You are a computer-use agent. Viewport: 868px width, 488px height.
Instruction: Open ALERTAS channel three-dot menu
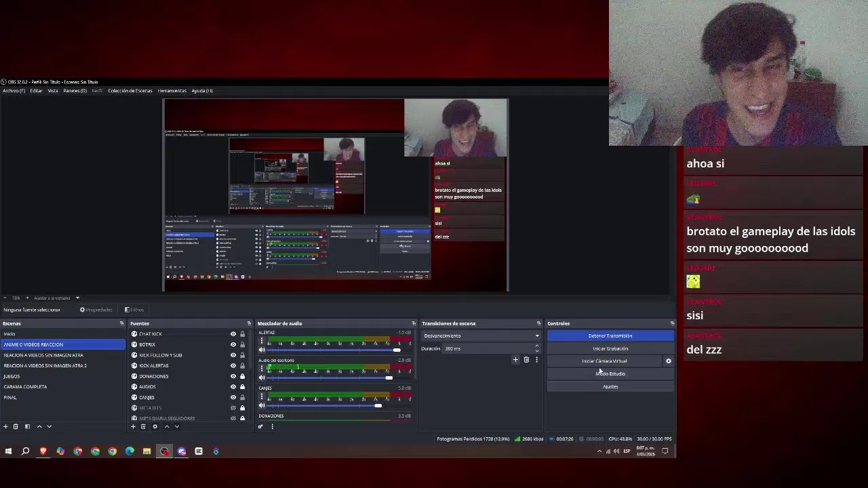[262, 341]
